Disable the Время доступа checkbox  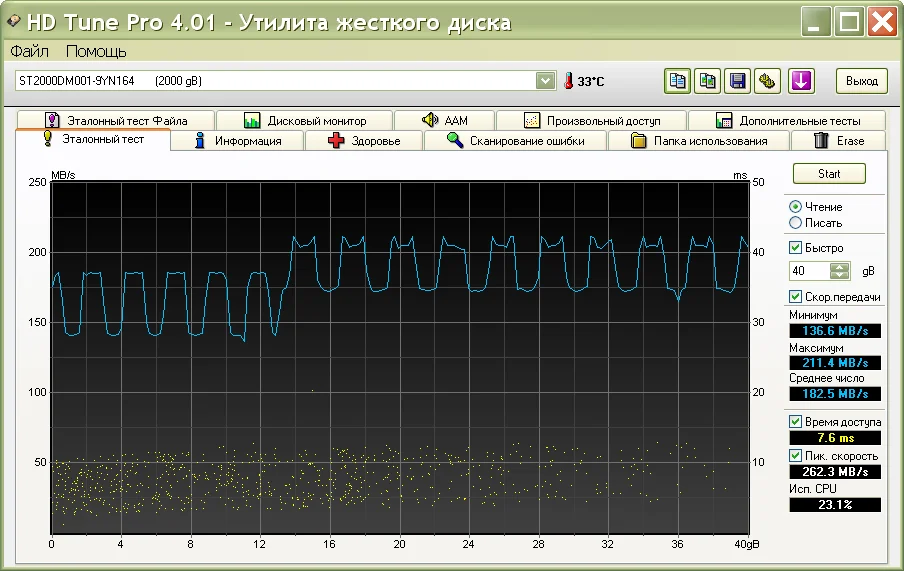pos(796,422)
